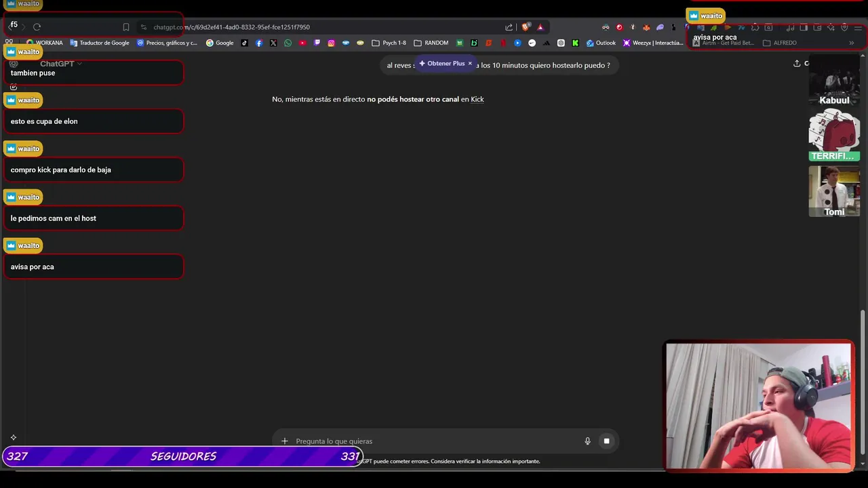868x488 pixels.
Task: Follow the Kick link in the answer
Action: 477,99
